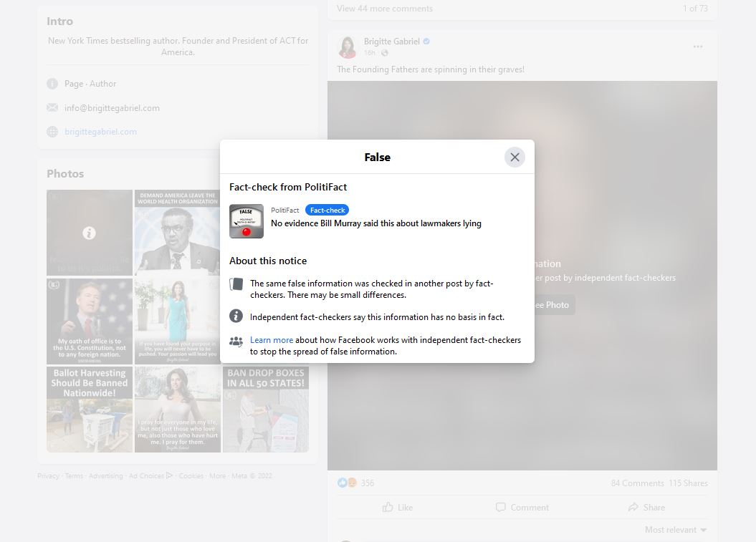The image size is (756, 542).
Task: Click the blue Fact-check badge
Action: 327,210
